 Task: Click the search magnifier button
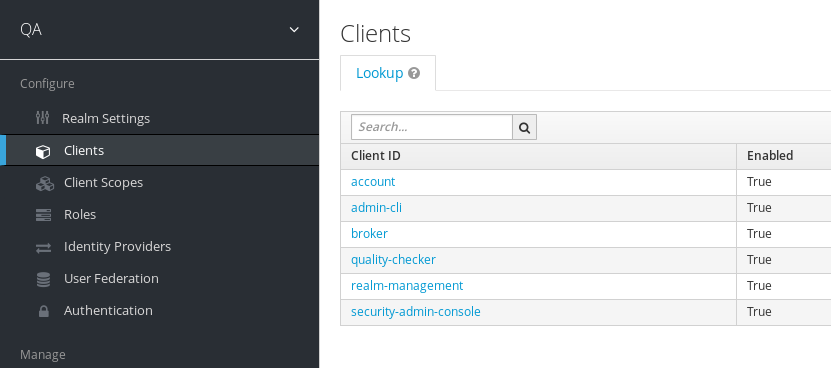[525, 127]
